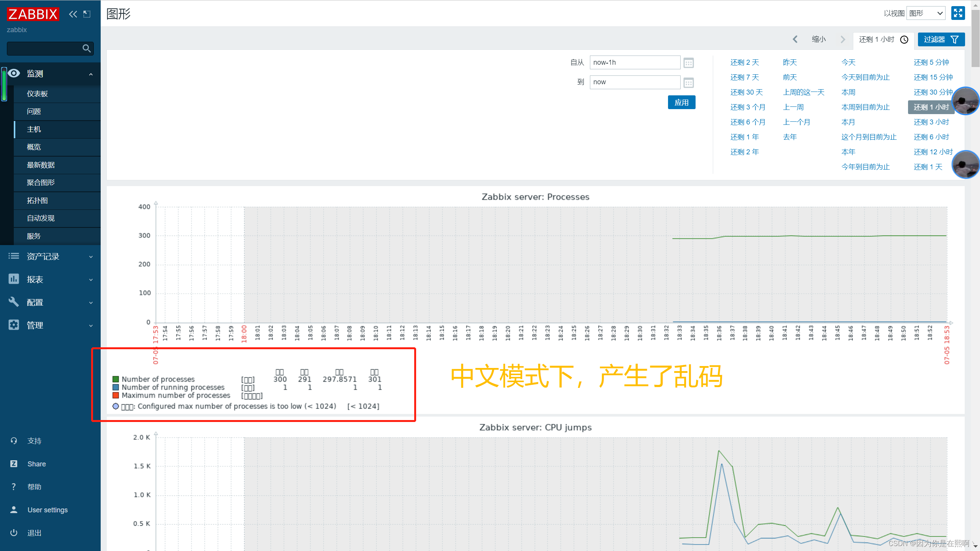Viewport: 980px width, 551px height.
Task: Select 还剩 5 分钟 time range
Action: coord(931,62)
